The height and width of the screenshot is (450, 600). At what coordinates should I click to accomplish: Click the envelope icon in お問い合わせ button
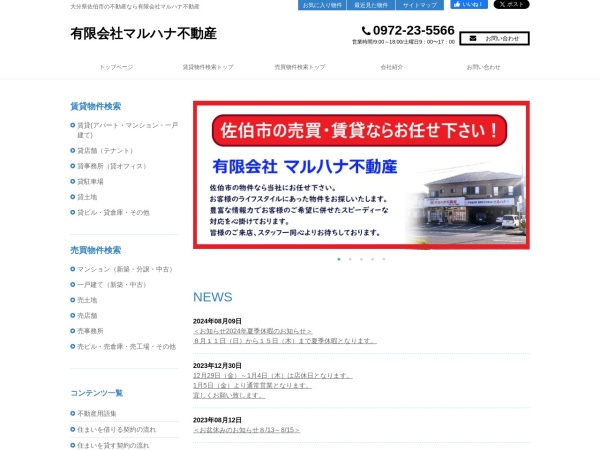pos(473,39)
